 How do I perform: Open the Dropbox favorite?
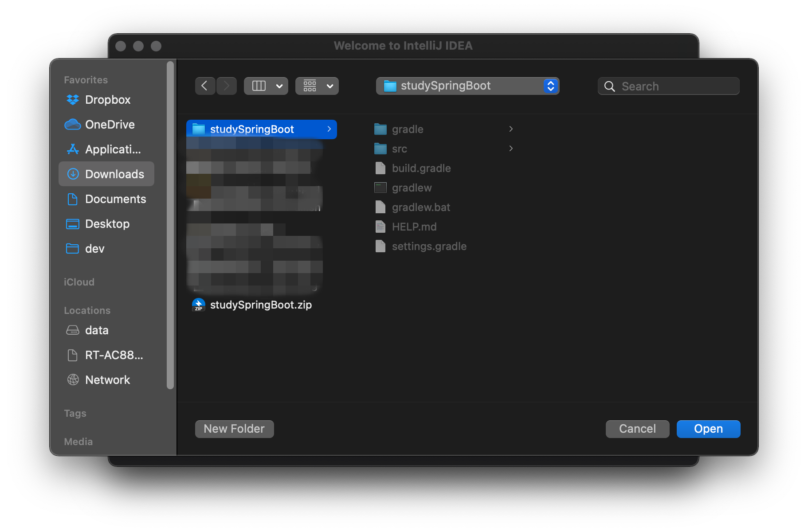coord(107,100)
